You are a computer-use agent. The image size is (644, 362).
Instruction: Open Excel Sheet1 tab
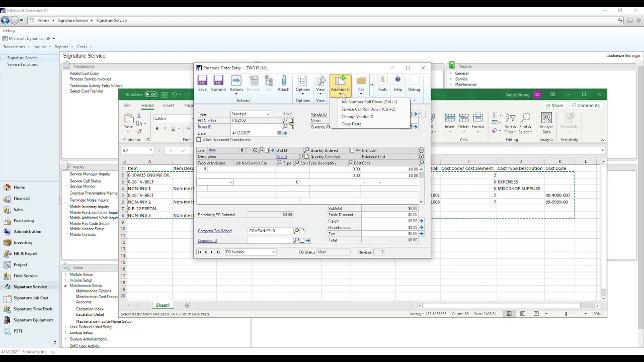tap(163, 305)
